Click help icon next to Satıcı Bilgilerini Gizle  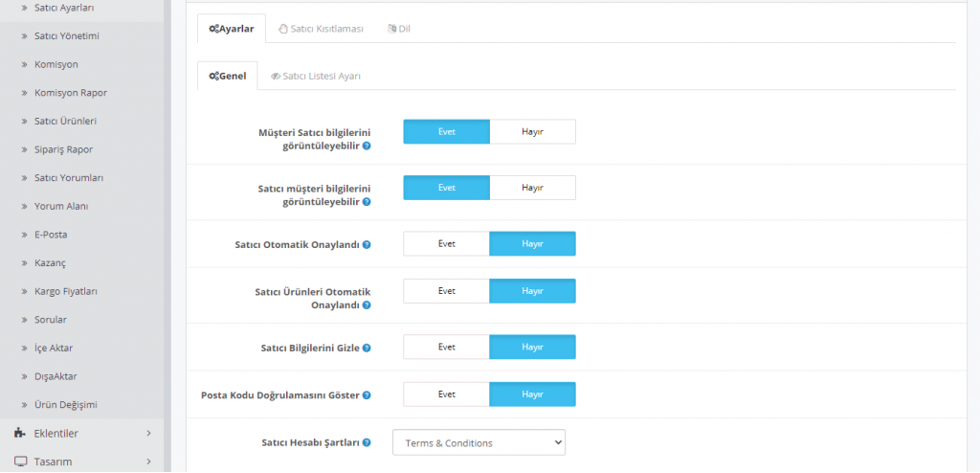[367, 349]
